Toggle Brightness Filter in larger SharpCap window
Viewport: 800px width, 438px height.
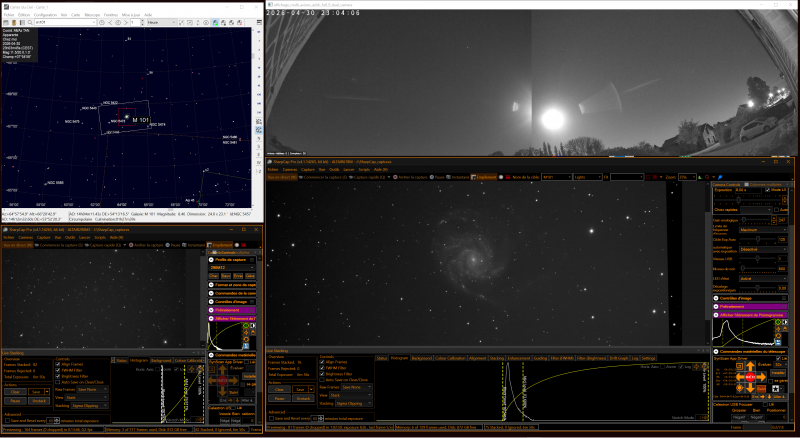(x=322, y=374)
